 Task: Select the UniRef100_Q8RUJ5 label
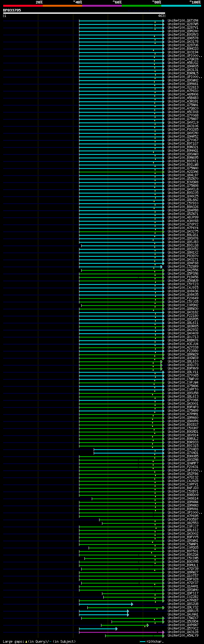[x=183, y=611]
